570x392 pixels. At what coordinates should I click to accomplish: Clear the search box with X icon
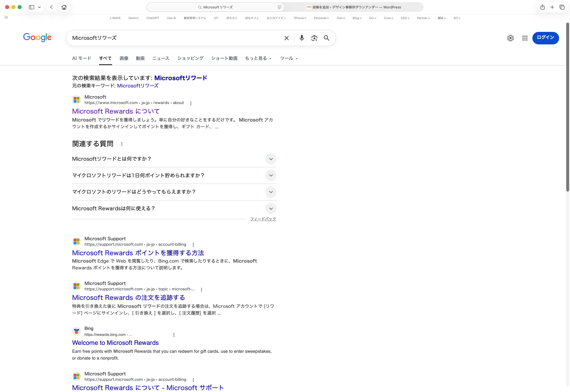click(x=286, y=38)
